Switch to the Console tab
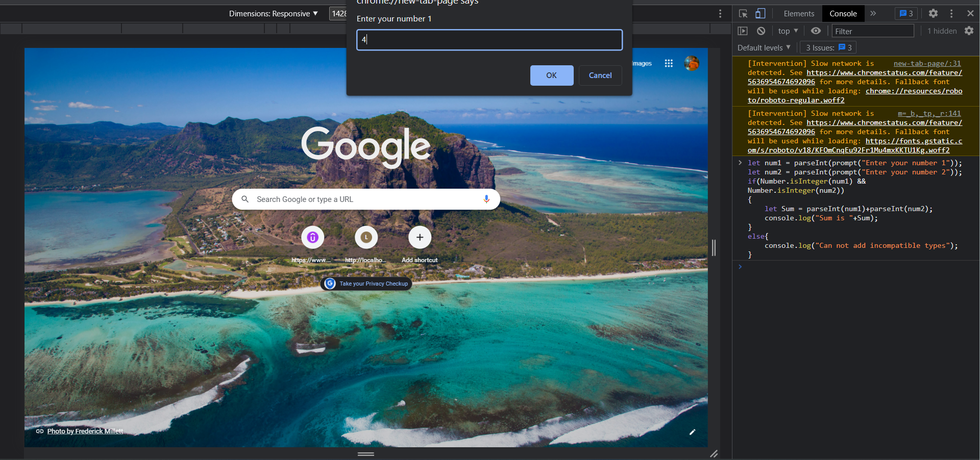 [843, 14]
